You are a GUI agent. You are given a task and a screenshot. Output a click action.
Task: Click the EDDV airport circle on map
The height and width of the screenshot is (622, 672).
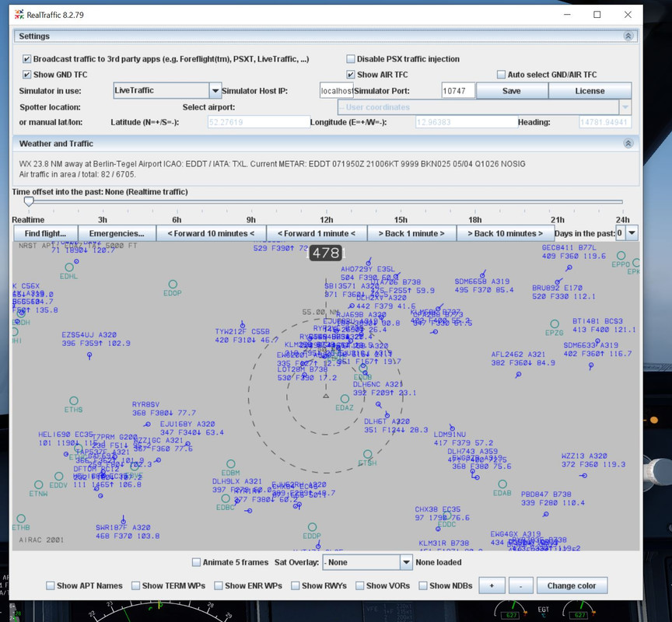(x=58, y=477)
